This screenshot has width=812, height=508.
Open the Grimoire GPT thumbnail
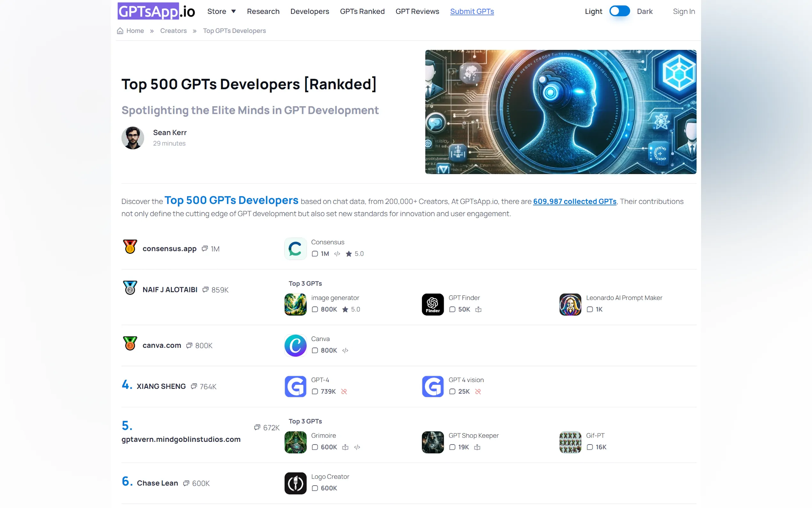[x=295, y=442]
